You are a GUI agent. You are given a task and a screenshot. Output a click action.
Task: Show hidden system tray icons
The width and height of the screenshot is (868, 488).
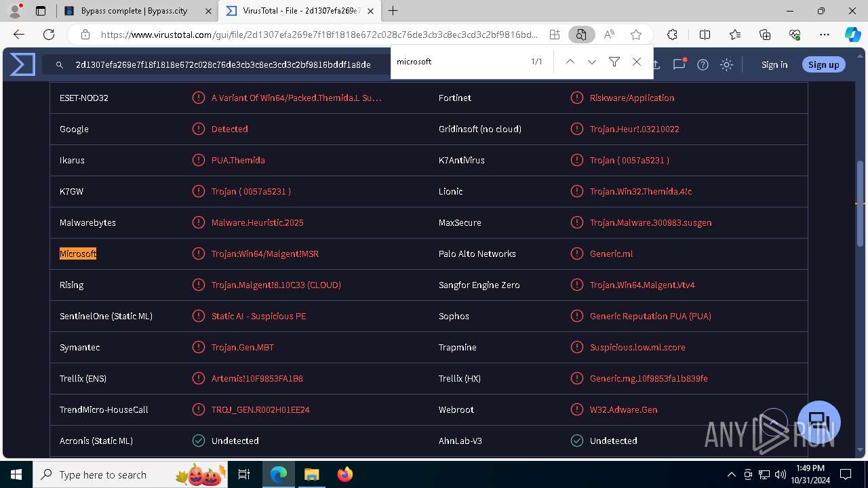(731, 474)
